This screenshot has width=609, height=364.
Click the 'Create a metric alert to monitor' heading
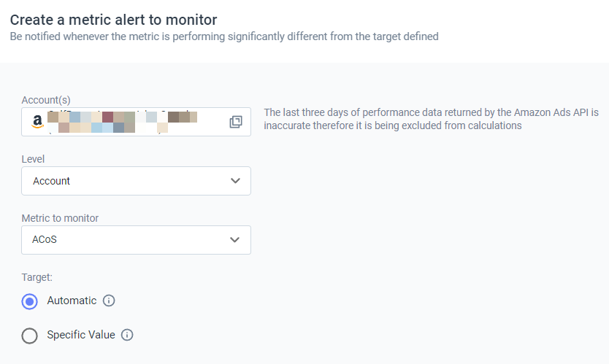coord(113,20)
